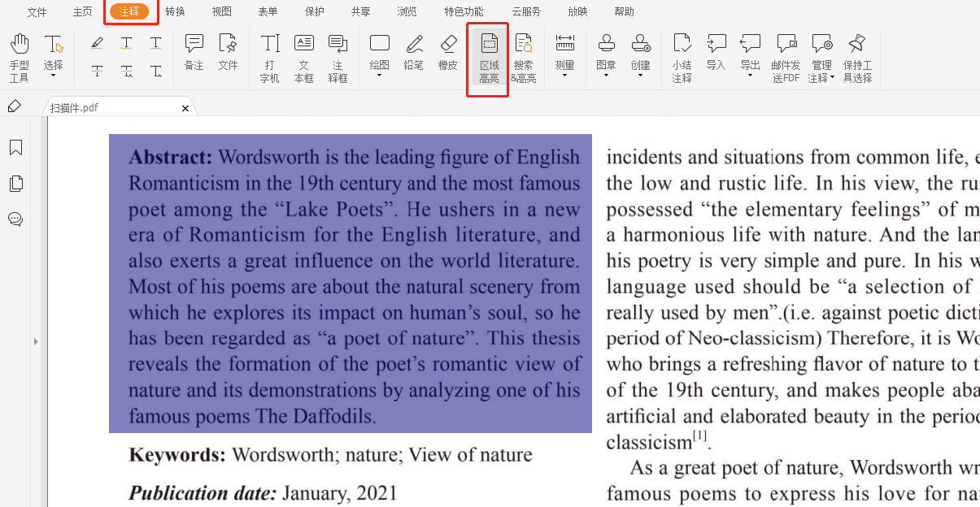Click the text highlight pen icon
The height and width of the screenshot is (507, 980).
97,43
